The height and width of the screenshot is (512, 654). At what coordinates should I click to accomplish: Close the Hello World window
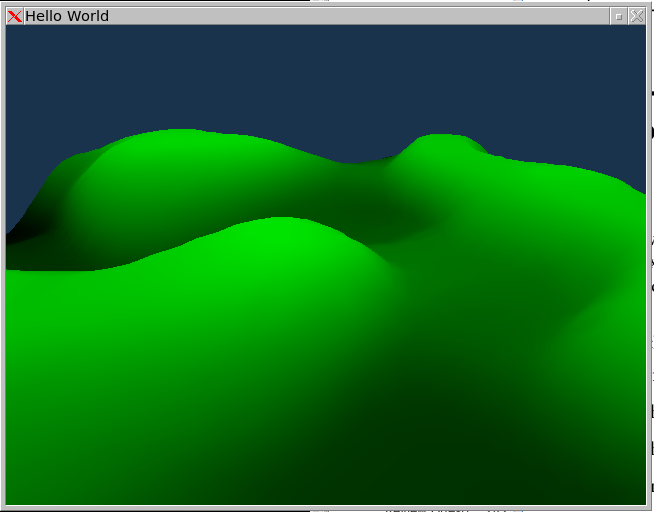tap(636, 16)
